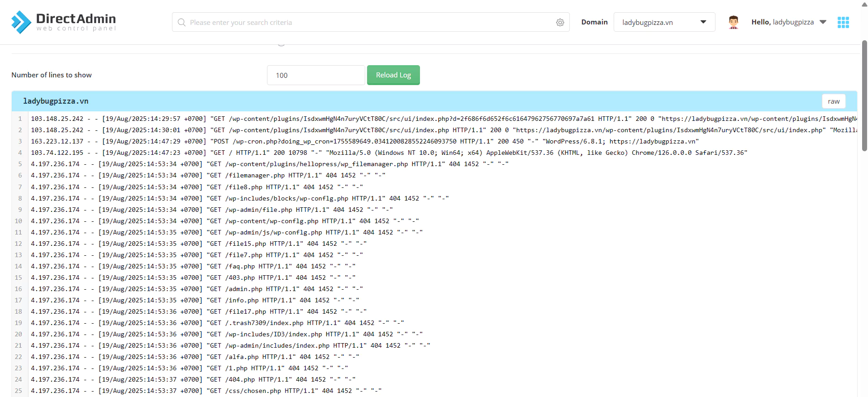Click the user avatar icon
The width and height of the screenshot is (868, 397).
click(733, 22)
